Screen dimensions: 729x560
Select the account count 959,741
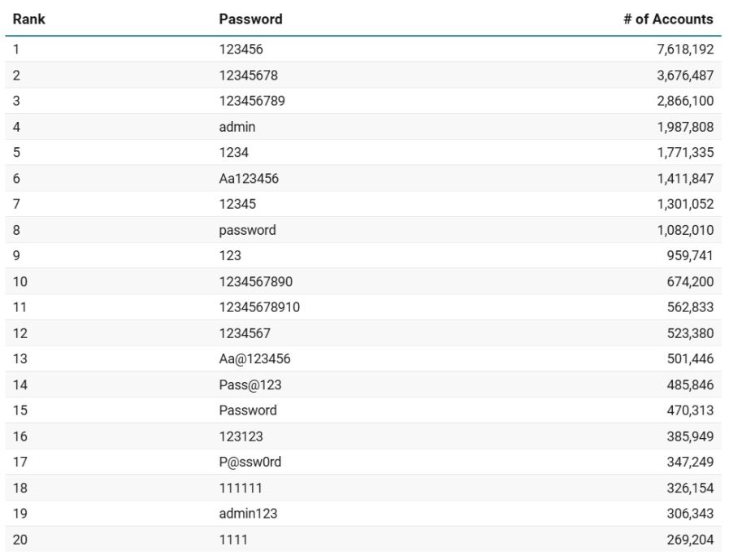pos(690,255)
